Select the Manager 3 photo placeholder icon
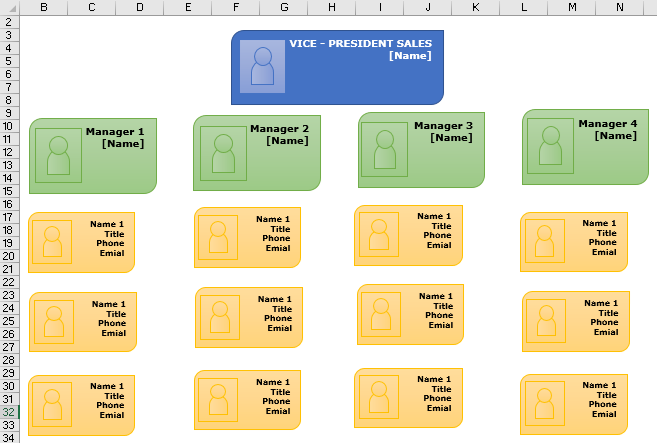This screenshot has width=657, height=443. [384, 150]
